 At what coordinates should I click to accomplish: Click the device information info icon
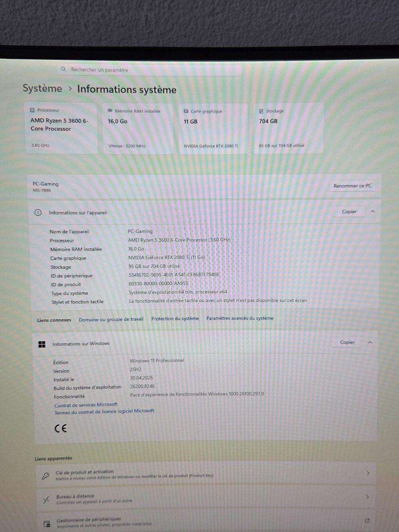38,212
